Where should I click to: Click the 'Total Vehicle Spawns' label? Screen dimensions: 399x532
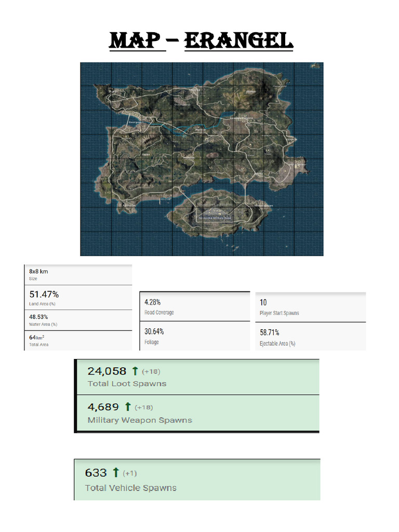click(130, 488)
